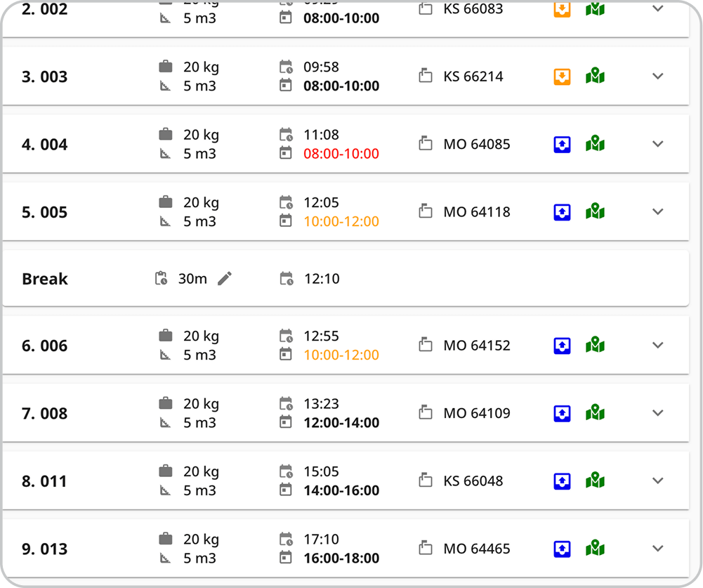Select the Break row
The height and width of the screenshot is (588, 703).
(45, 279)
